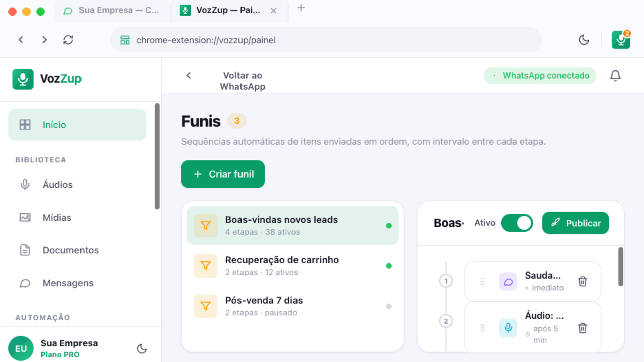The width and height of the screenshot is (644, 362).
Task: Click 'imediato' timing label
Action: (x=548, y=288)
